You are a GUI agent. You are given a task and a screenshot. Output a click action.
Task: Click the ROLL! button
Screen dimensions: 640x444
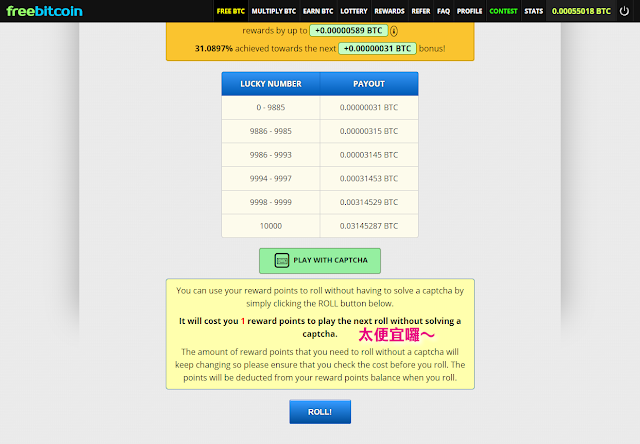coord(320,412)
